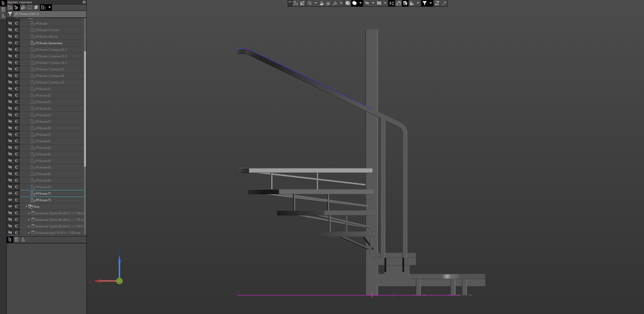Open the orientation dropdown arrow
This screenshot has height=314, width=644.
point(341,3)
